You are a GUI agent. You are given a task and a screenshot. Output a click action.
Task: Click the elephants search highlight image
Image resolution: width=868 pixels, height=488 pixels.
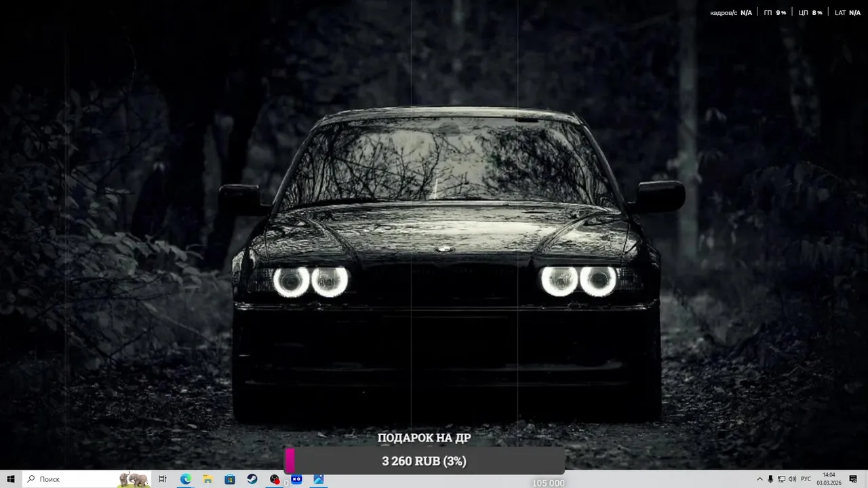[134, 479]
